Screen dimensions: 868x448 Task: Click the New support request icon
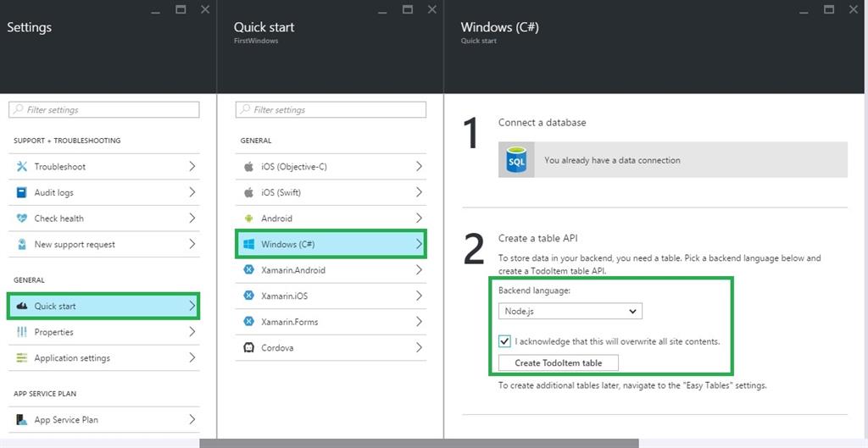[x=22, y=245]
